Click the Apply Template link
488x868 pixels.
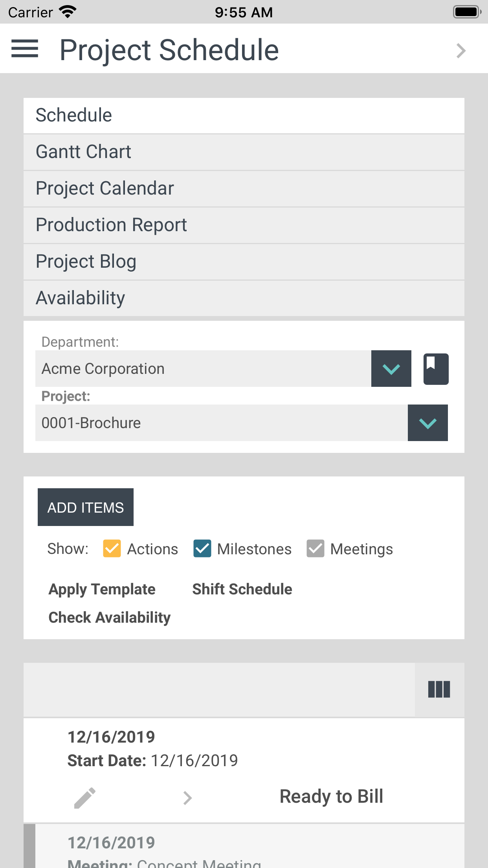pos(102,589)
